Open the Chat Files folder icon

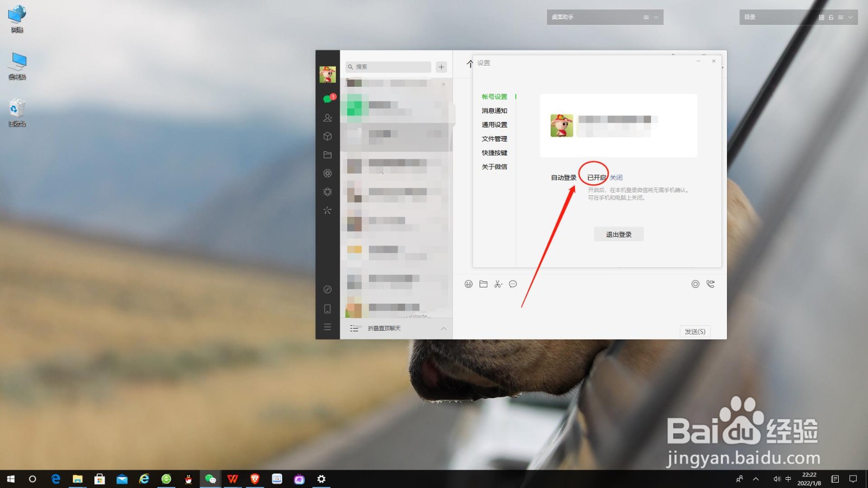(327, 155)
